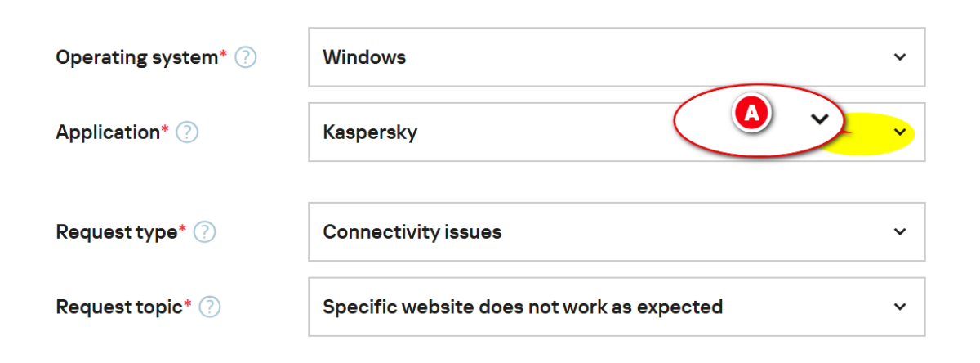
Task: Click the 'Request type' field label
Action: pos(116,232)
